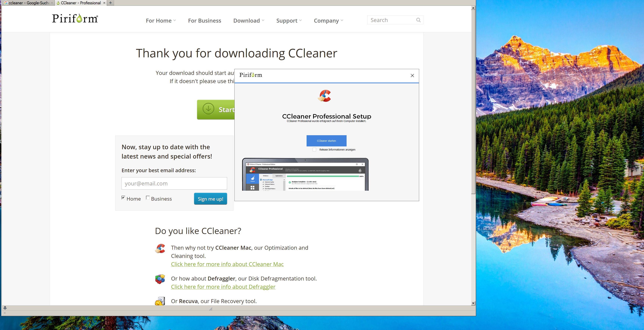Click the email address input field
Image resolution: width=644 pixels, height=330 pixels.
[x=174, y=183]
